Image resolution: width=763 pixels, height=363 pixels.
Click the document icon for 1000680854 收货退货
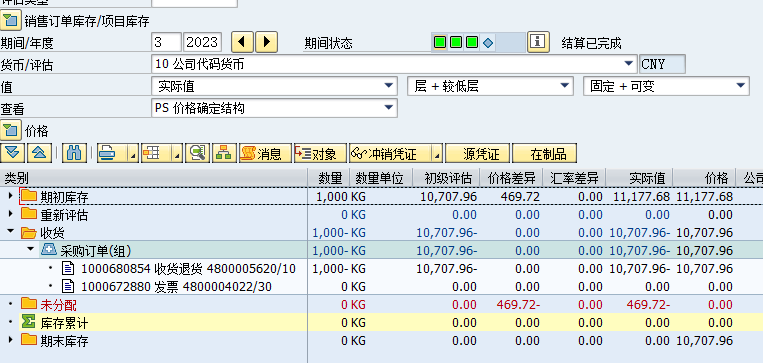click(69, 268)
